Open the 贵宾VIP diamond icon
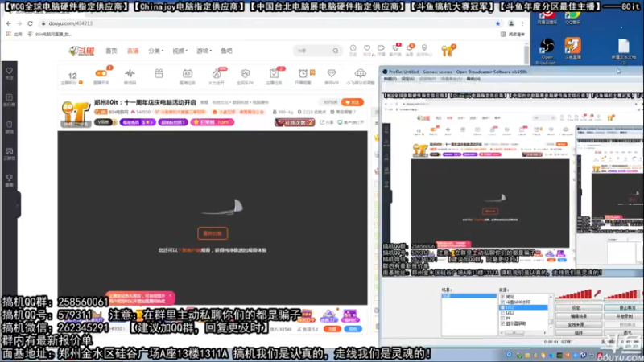The width and height of the screenshot is (644, 362). [332, 73]
